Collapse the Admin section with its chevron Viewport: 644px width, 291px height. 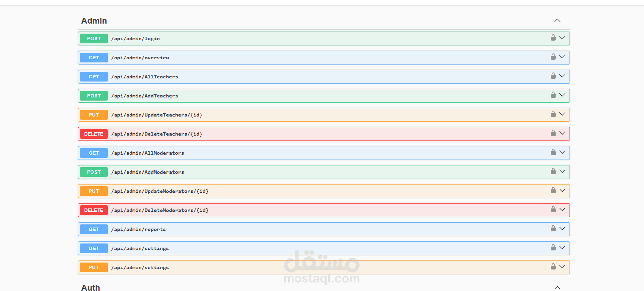pyautogui.click(x=557, y=20)
